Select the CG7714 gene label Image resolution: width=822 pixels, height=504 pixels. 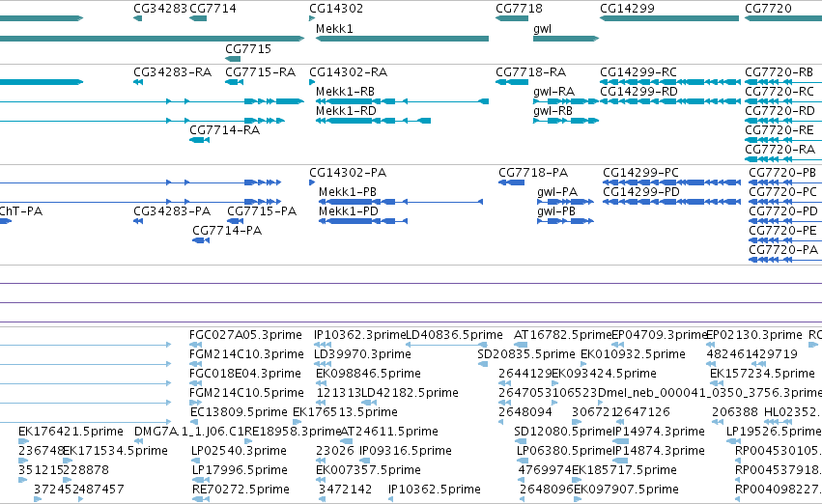click(x=213, y=9)
